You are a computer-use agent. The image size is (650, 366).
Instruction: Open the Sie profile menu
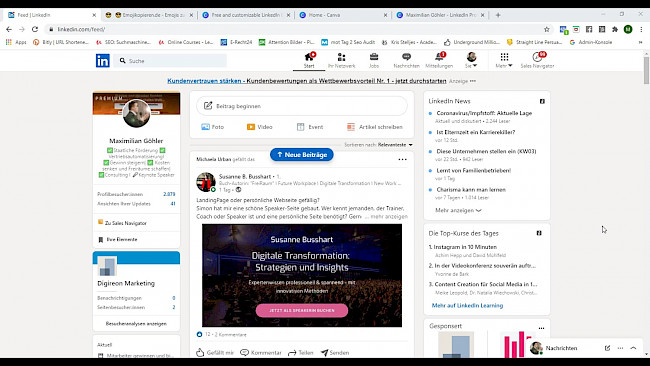click(x=471, y=61)
